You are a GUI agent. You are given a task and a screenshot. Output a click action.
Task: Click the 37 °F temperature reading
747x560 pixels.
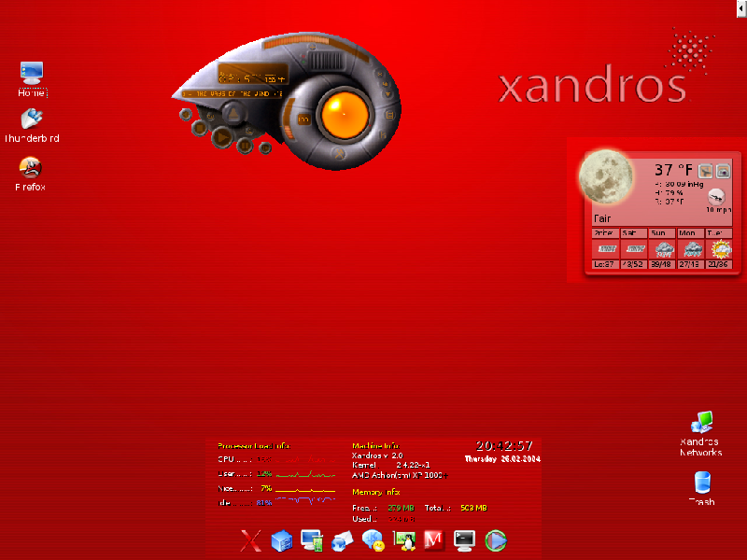(x=673, y=170)
